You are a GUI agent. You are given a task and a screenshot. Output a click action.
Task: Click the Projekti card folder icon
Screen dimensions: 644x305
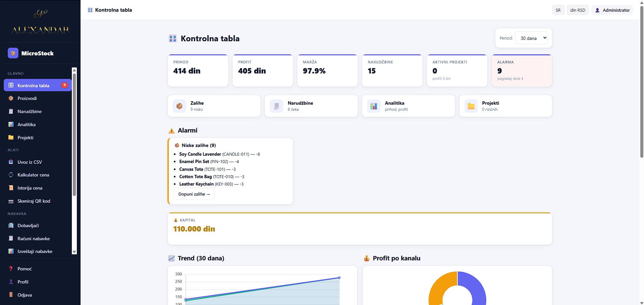point(471,106)
